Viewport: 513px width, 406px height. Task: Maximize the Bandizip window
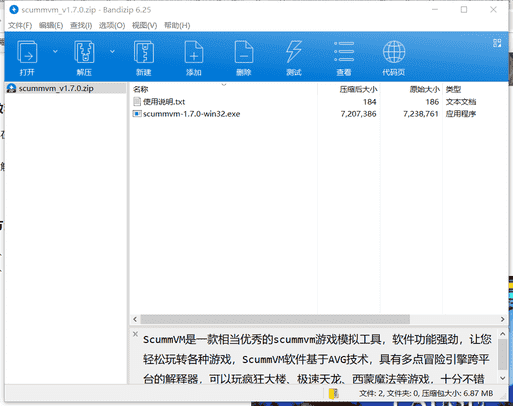pos(464,10)
